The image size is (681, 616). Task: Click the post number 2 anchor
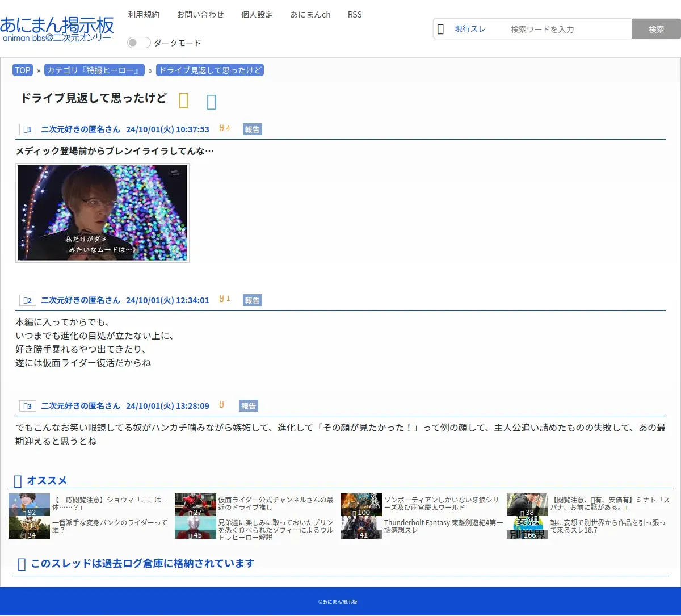tap(27, 300)
